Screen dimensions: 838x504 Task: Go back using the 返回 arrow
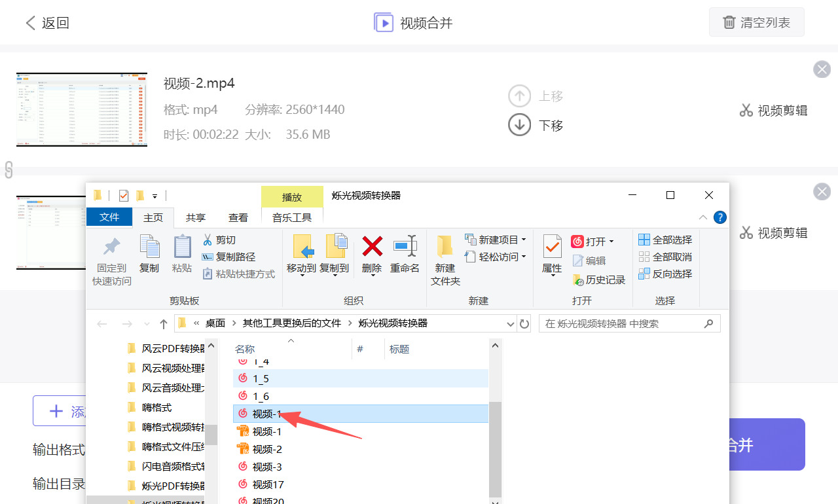pyautogui.click(x=46, y=23)
